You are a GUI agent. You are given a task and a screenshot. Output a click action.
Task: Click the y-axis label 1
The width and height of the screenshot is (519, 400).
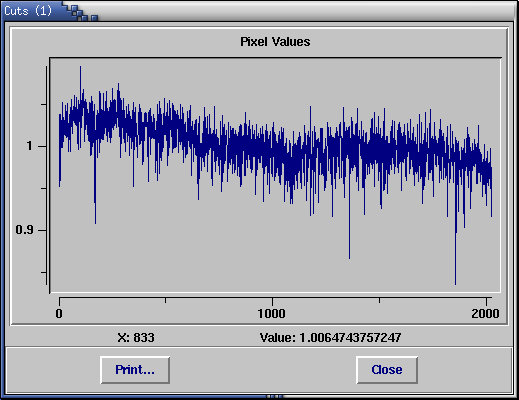(x=30, y=146)
